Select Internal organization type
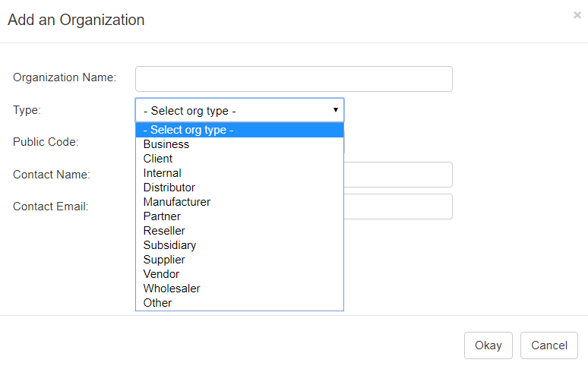This screenshot has height=369, width=588. click(162, 173)
